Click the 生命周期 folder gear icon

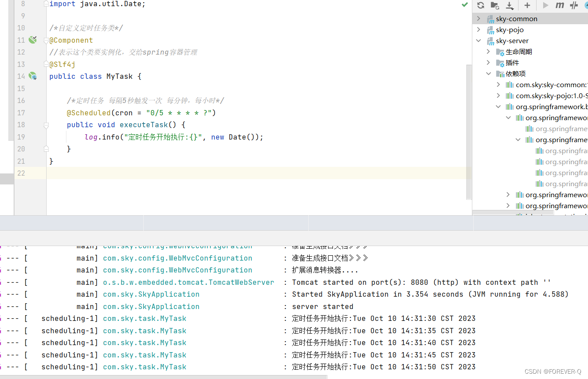point(500,52)
